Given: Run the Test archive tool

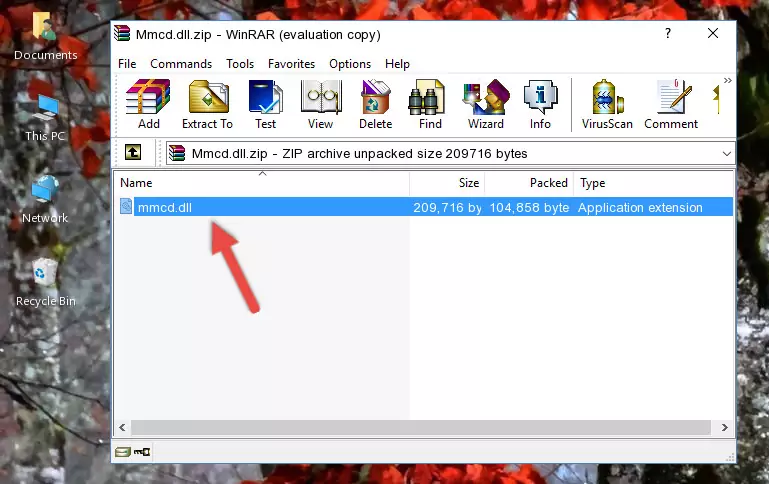Looking at the screenshot, I should click(265, 104).
